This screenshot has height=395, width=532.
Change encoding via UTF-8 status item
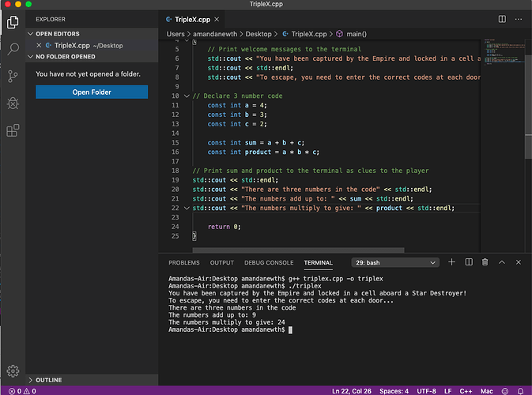pos(426,391)
